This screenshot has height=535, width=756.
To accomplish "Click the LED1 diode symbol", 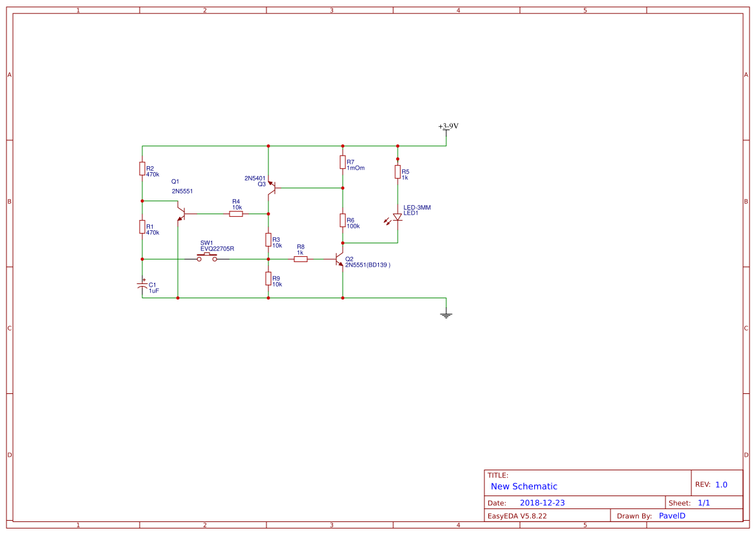I will (397, 217).
